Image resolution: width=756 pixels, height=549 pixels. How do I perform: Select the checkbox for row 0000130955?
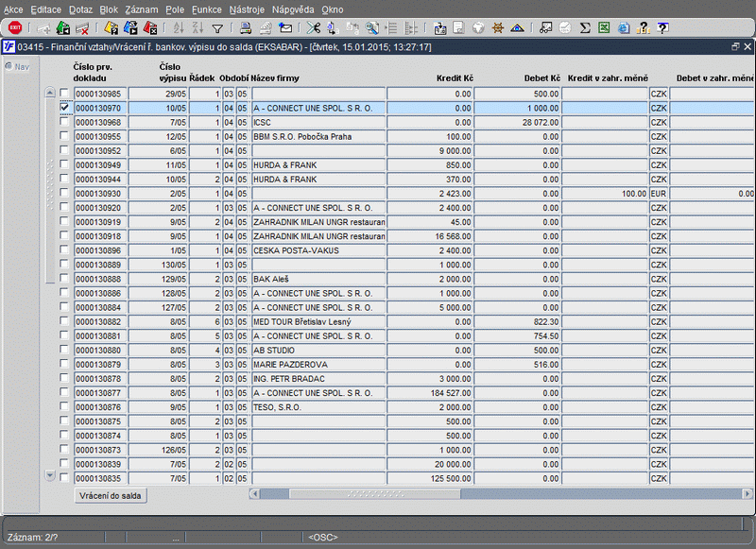coord(64,135)
